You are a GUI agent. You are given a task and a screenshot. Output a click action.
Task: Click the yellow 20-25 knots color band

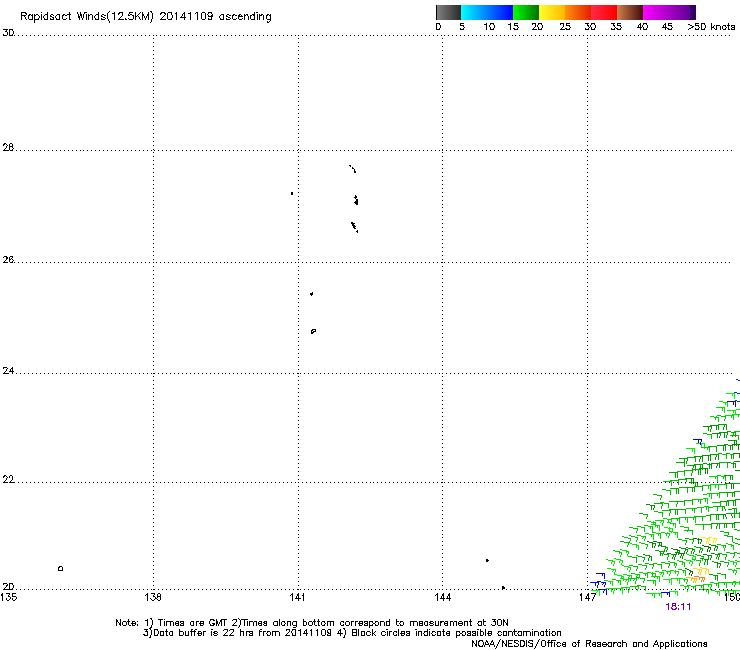click(x=552, y=12)
